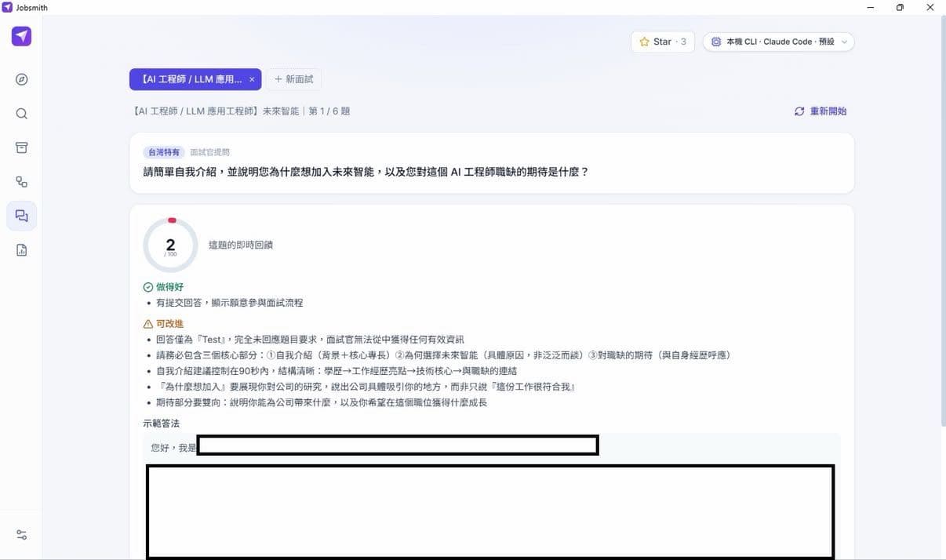Open the report document icon in sidebar

pos(22,250)
